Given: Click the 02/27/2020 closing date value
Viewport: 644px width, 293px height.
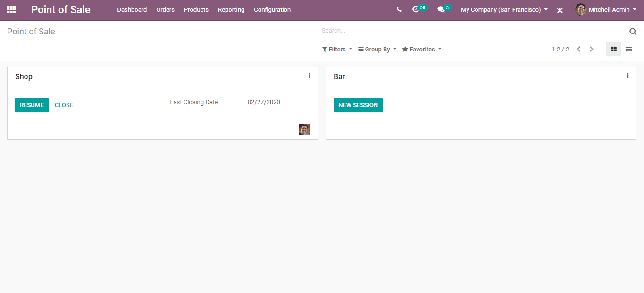Looking at the screenshot, I should (x=264, y=102).
